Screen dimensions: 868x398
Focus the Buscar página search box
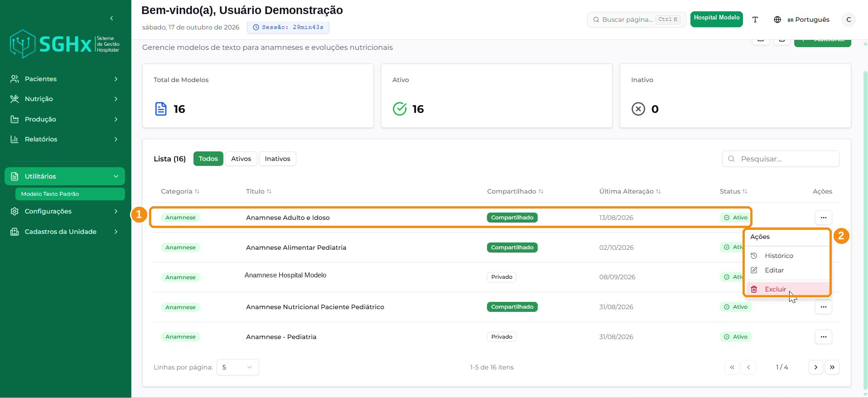pyautogui.click(x=637, y=19)
